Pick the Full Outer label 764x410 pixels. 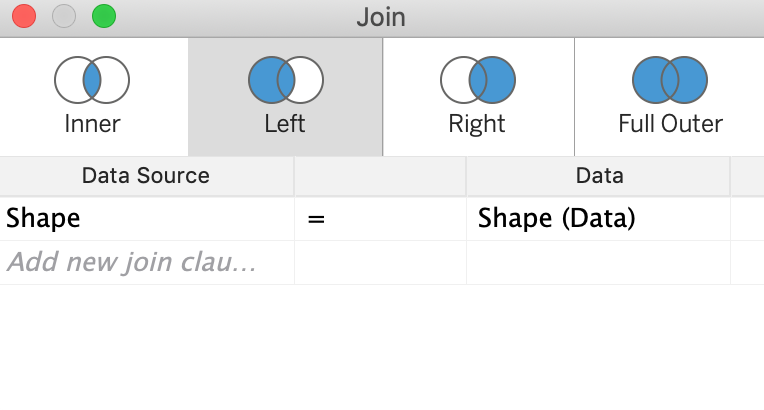pos(670,124)
